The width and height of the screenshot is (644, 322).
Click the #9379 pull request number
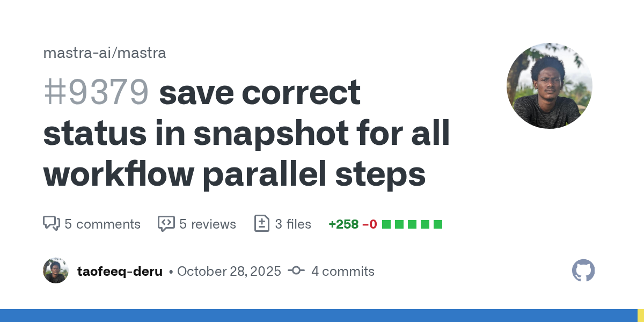pos(96,93)
